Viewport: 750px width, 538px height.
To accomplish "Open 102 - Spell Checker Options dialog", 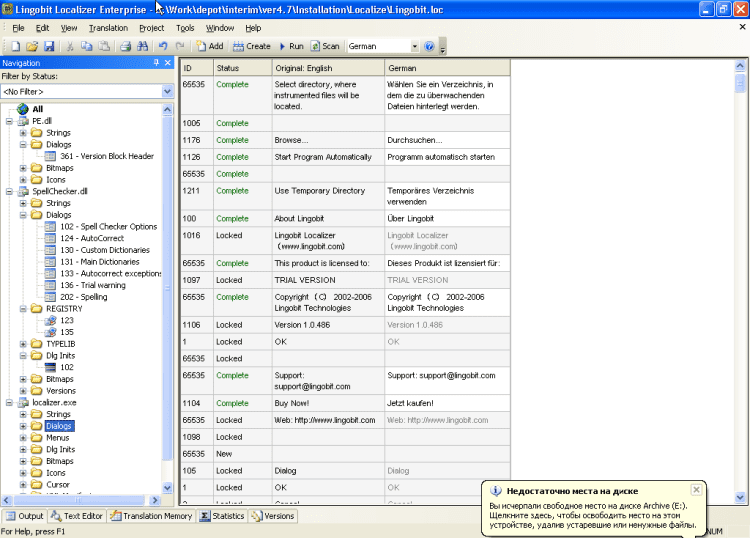I will [101, 227].
